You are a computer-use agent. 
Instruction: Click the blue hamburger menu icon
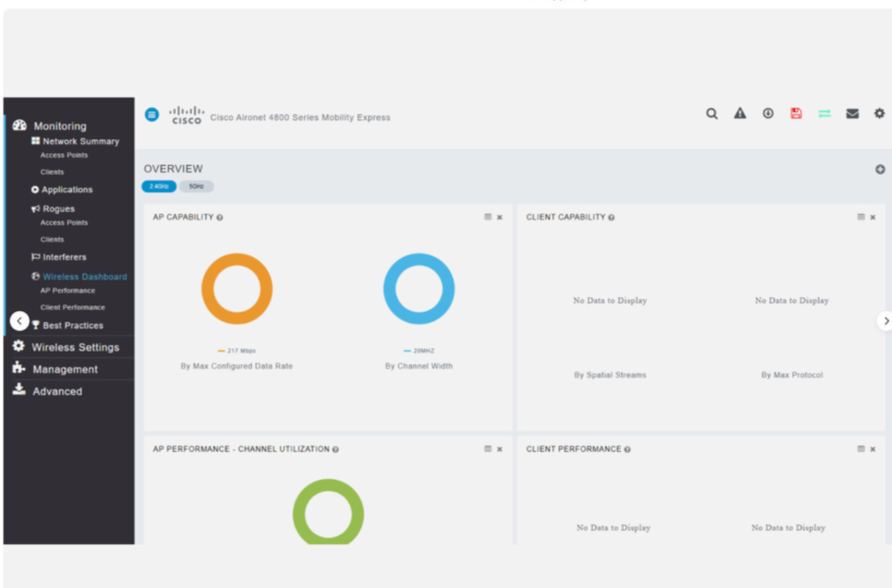[x=152, y=115]
